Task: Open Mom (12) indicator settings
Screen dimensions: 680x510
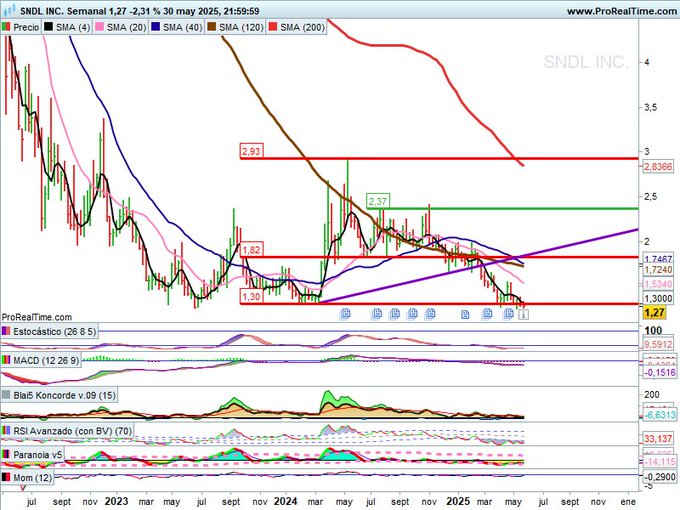Action: (27, 478)
